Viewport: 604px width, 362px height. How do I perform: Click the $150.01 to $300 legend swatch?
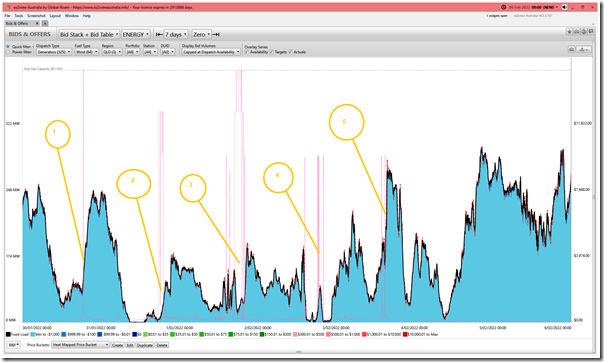point(262,334)
